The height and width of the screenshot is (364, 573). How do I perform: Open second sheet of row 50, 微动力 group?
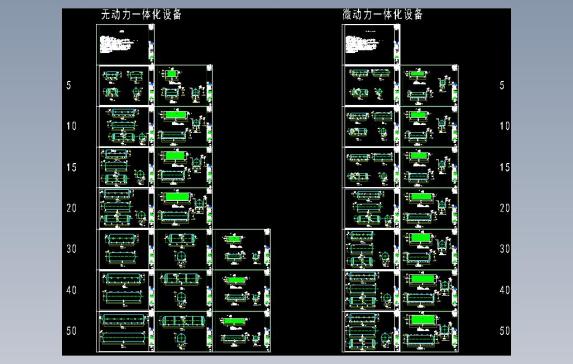coord(429,332)
